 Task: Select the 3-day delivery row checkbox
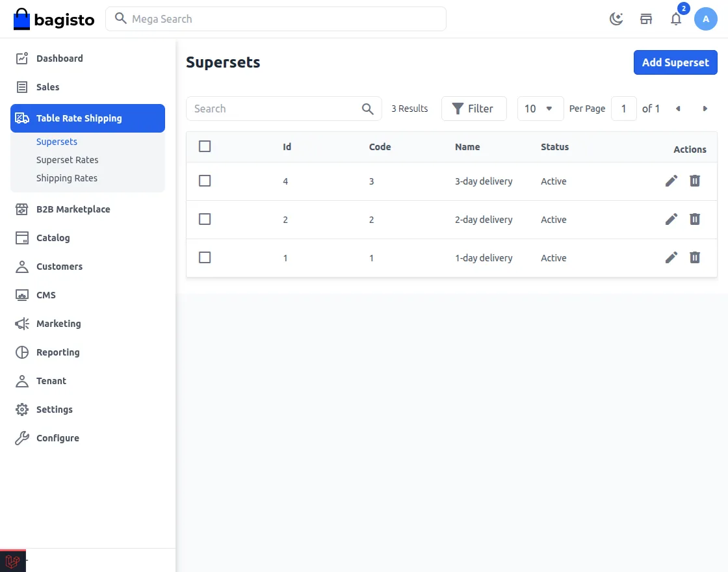[205, 181]
